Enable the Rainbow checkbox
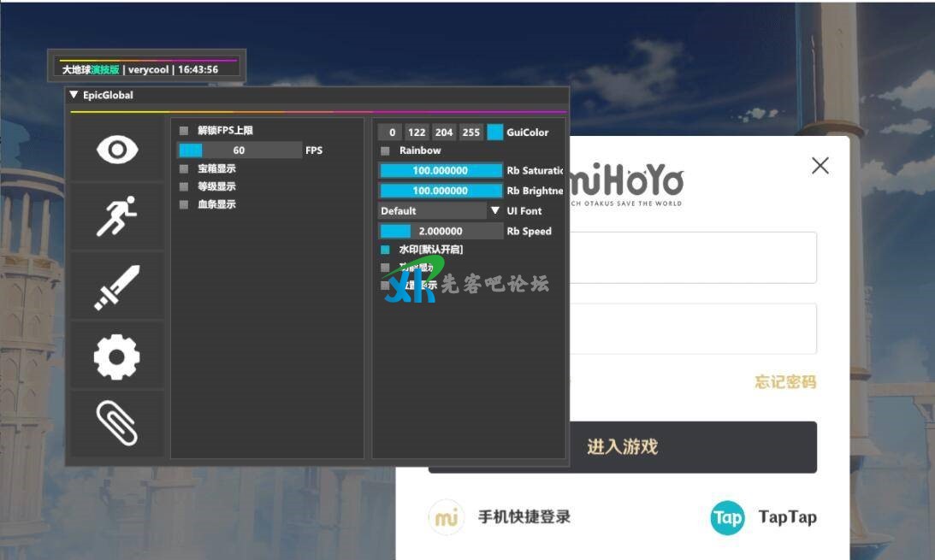Screen dimensions: 935x560 click(385, 150)
